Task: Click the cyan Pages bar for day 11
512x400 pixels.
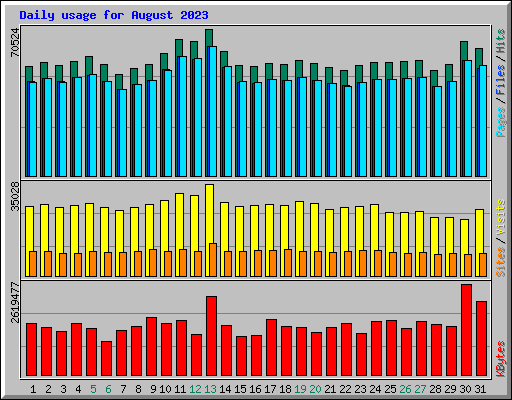Action: tap(182, 116)
